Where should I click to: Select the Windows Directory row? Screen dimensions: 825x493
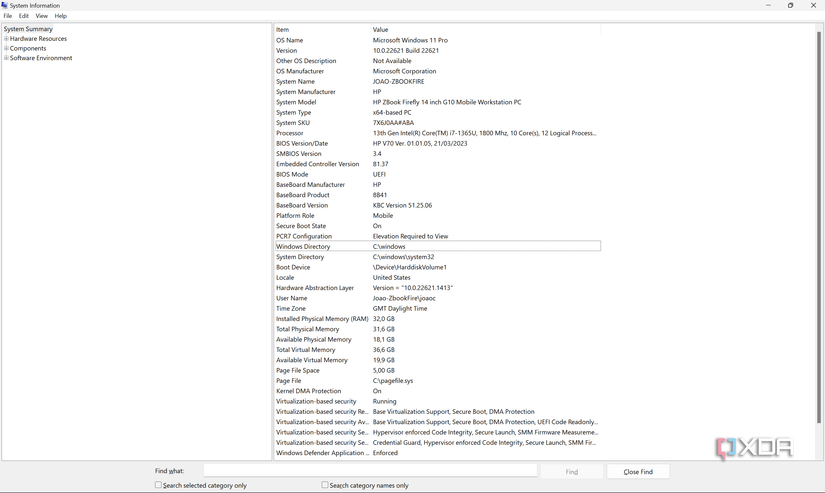click(437, 246)
